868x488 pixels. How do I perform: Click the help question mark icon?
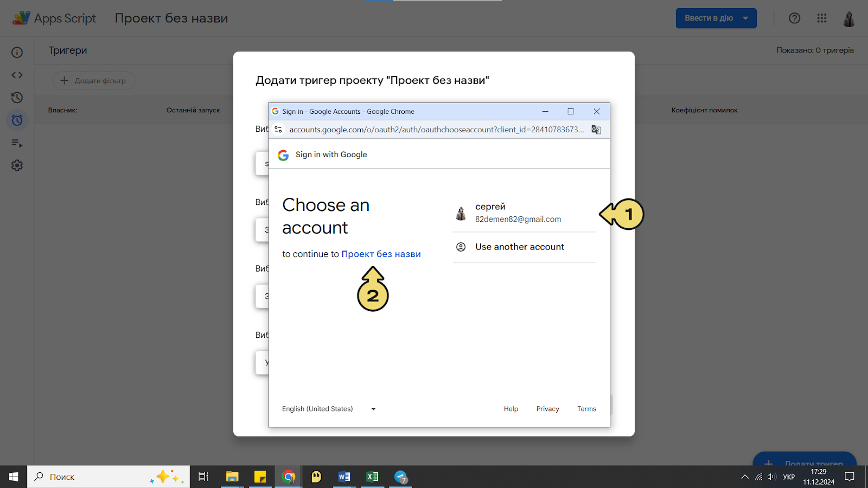coord(795,18)
